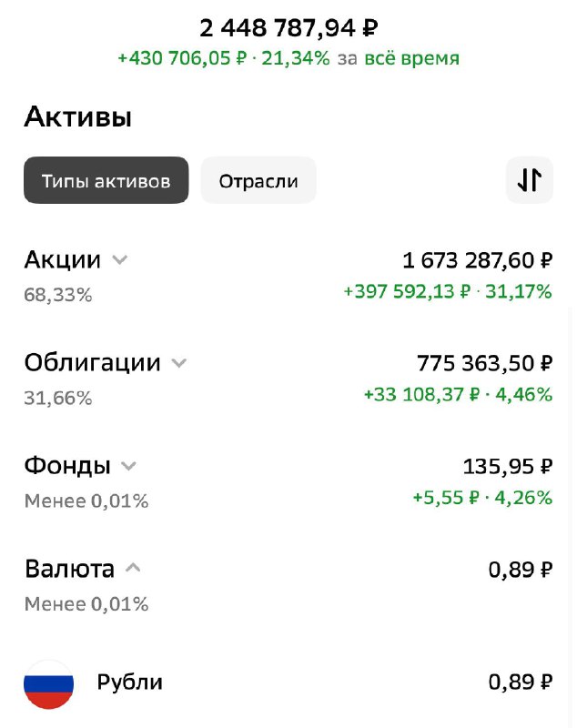Tap the Валюта heading label
Image resolution: width=577 pixels, height=728 pixels.
coord(69,570)
